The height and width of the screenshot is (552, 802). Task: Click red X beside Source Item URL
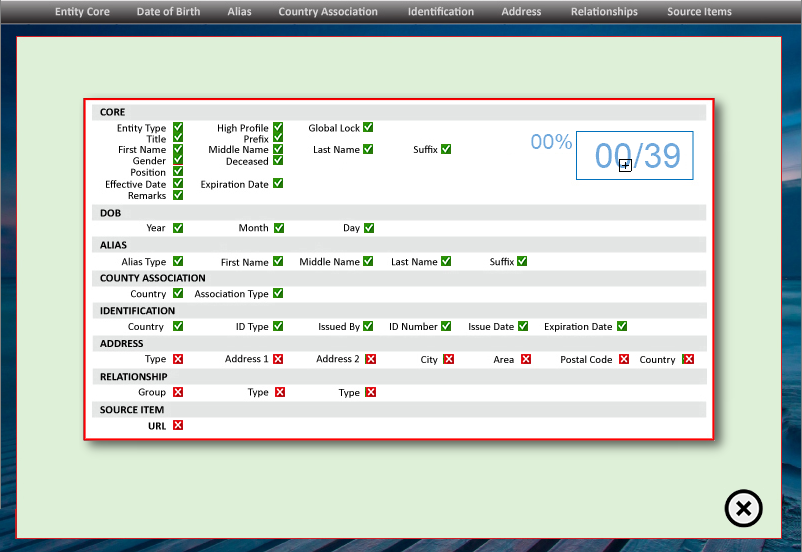(x=177, y=425)
